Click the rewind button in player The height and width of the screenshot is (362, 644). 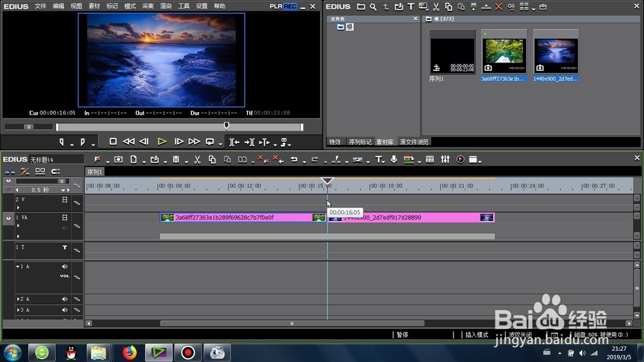click(129, 142)
